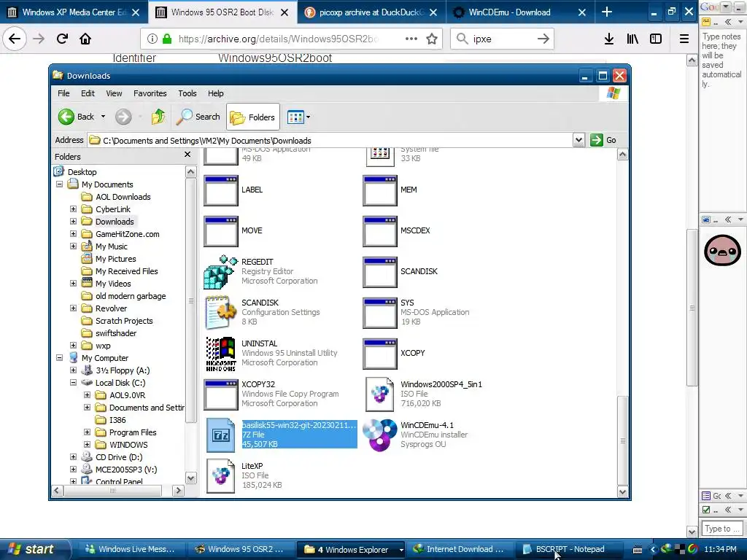Open the Address bar dropdown arrow
The width and height of the screenshot is (747, 560).
[578, 140]
